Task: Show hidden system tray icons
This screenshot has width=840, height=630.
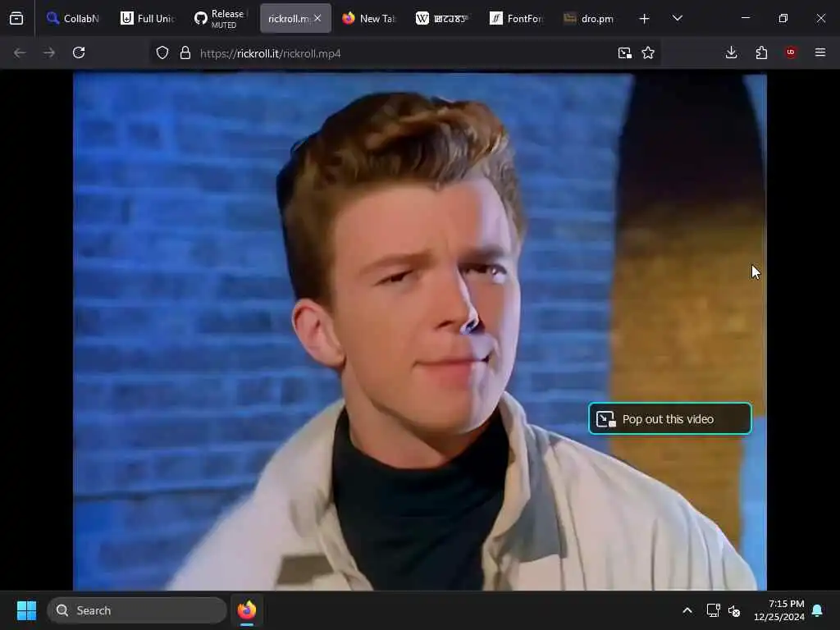Action: pos(687,610)
